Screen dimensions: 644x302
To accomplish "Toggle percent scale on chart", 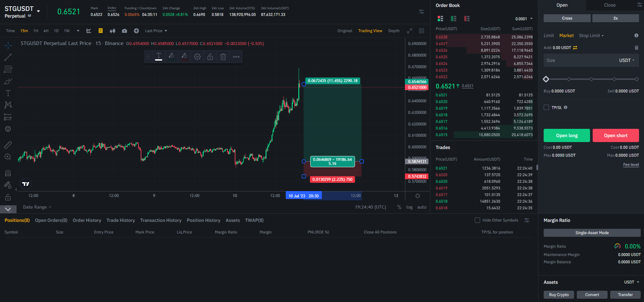I will tap(399, 207).
